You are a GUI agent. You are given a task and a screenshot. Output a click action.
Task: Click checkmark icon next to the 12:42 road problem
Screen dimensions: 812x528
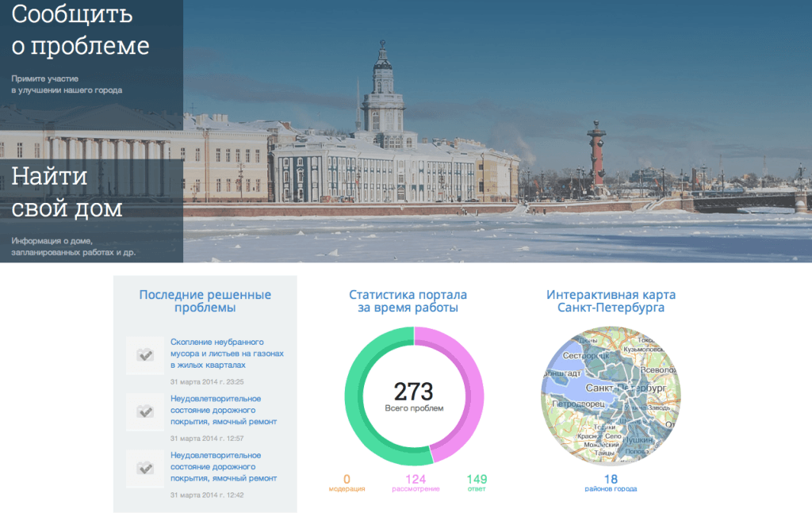(x=145, y=469)
